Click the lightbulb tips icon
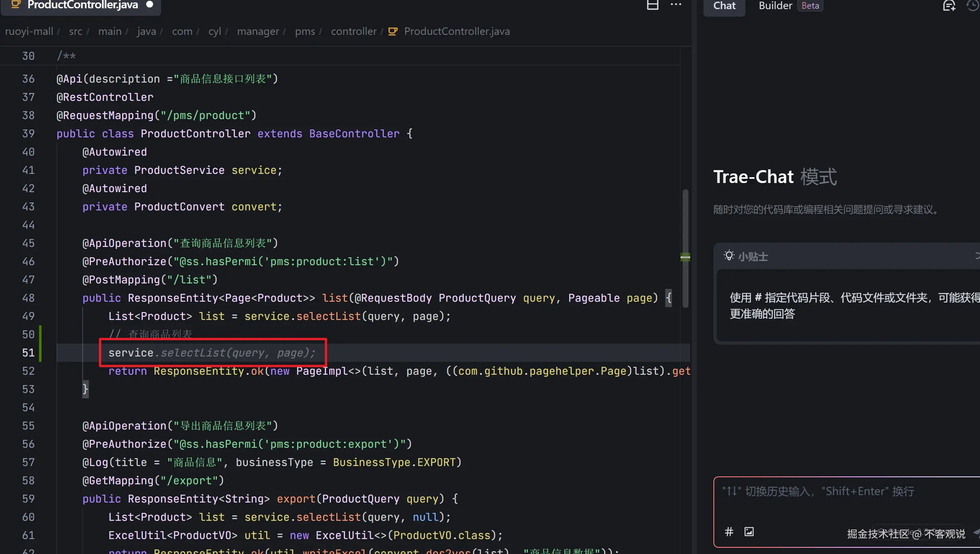This screenshot has height=554, width=980. (x=729, y=256)
